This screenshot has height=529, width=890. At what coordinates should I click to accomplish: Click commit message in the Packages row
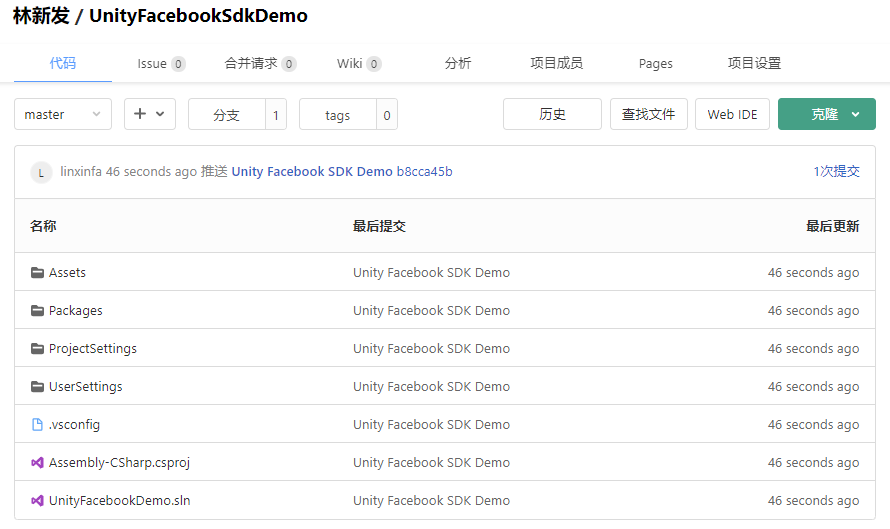pyautogui.click(x=431, y=311)
